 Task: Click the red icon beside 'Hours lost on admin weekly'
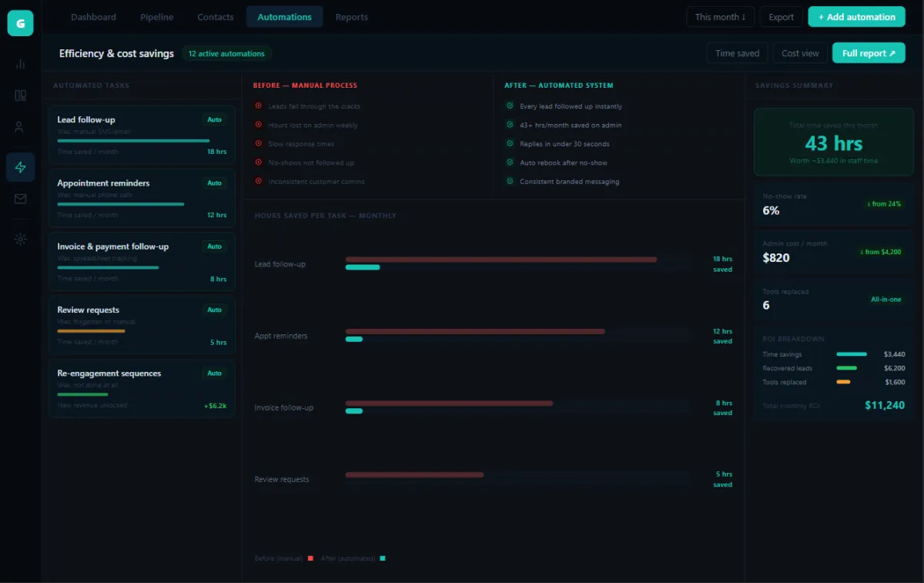tap(258, 125)
